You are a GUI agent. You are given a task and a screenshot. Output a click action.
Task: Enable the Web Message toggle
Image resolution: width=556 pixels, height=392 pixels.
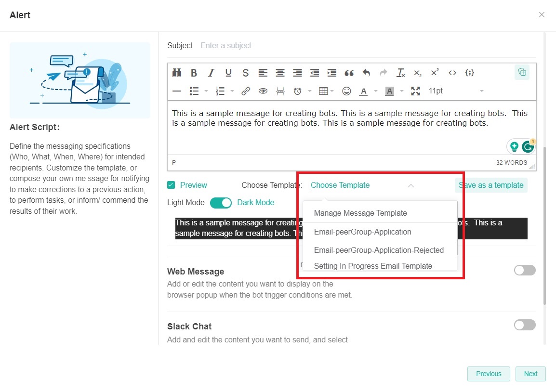pos(524,270)
